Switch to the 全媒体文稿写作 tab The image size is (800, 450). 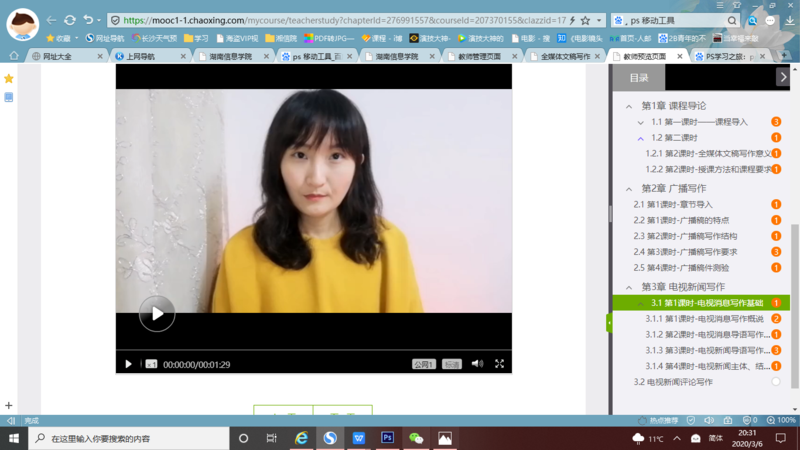point(567,56)
